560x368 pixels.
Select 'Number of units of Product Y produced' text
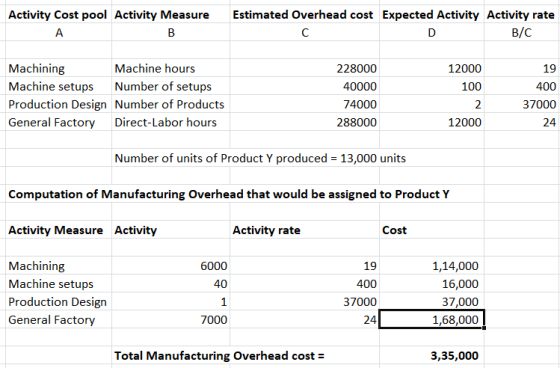tap(260, 158)
